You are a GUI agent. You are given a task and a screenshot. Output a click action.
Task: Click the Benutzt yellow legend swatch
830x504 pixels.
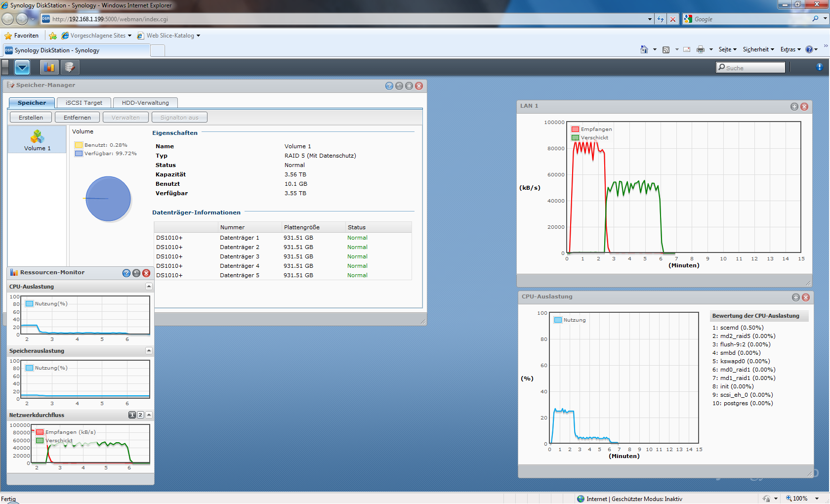[x=79, y=145]
